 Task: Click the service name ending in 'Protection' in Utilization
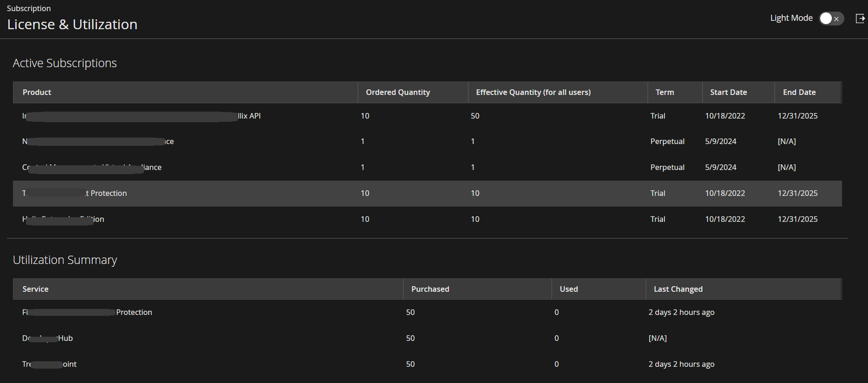point(87,312)
